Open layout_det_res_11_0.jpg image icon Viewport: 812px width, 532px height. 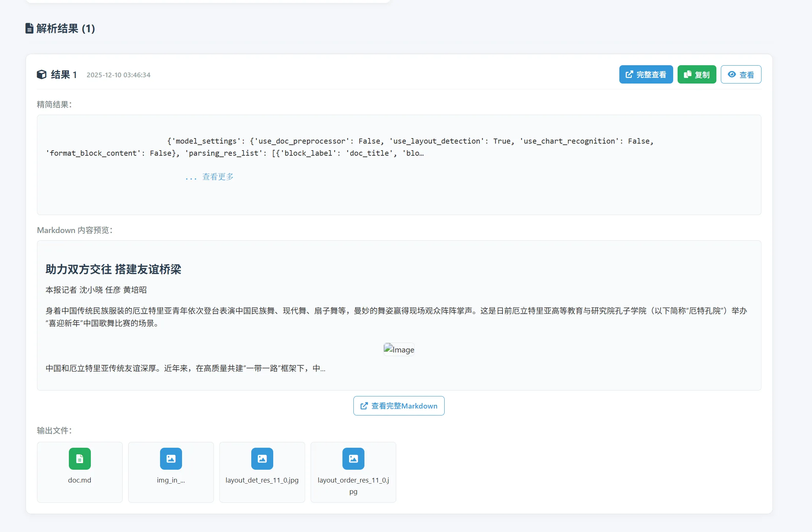click(x=262, y=458)
